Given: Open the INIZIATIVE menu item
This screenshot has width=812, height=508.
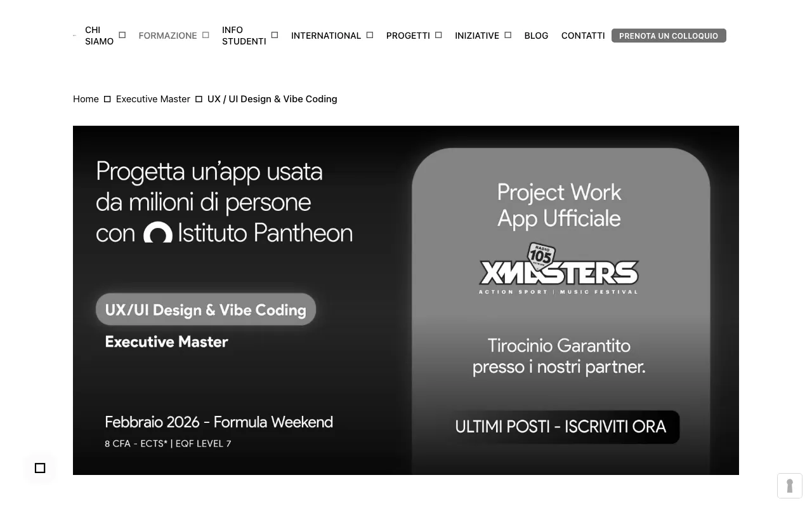Looking at the screenshot, I should (477, 36).
